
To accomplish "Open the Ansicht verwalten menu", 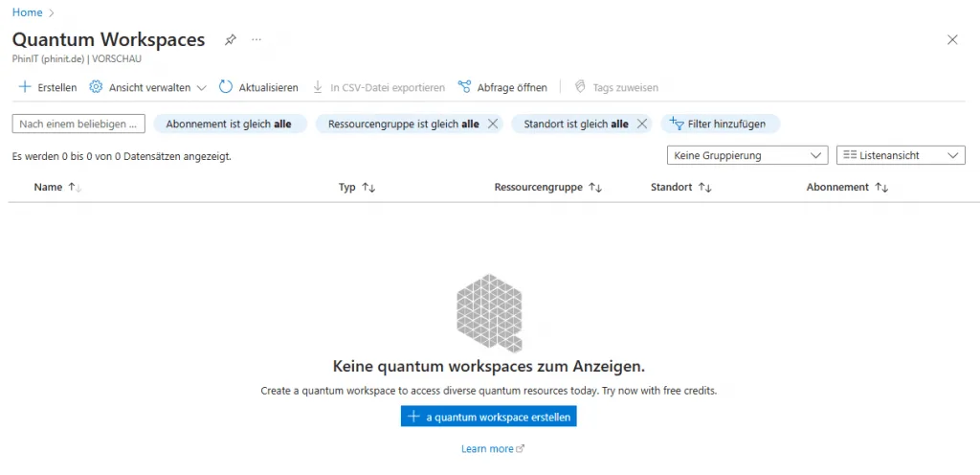I will pyautogui.click(x=147, y=87).
